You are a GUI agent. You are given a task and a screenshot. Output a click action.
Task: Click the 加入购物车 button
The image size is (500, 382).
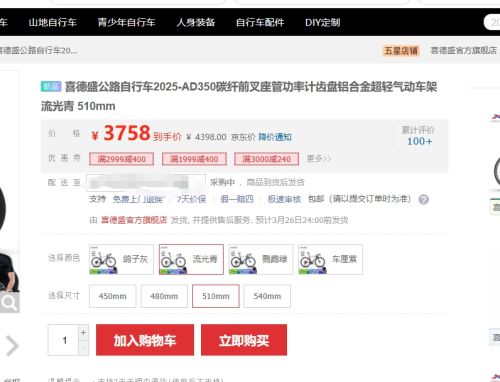[145, 340]
